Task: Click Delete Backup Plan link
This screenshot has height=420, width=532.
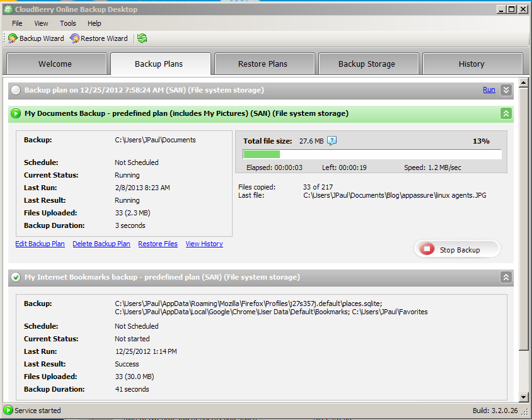Action: coord(101,244)
